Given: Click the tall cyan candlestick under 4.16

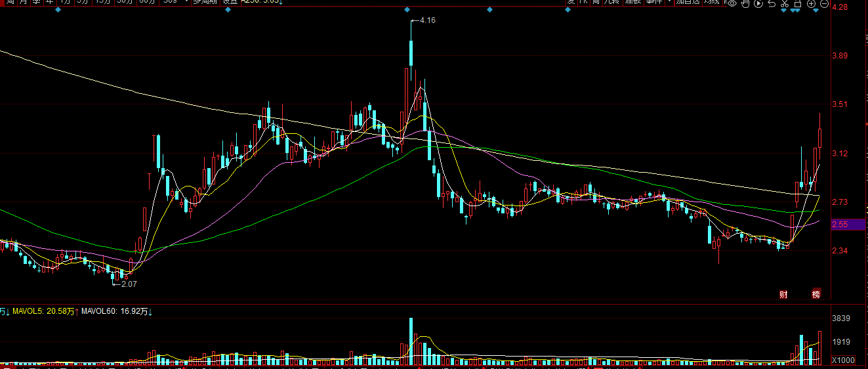Looking at the screenshot, I should click(x=411, y=53).
